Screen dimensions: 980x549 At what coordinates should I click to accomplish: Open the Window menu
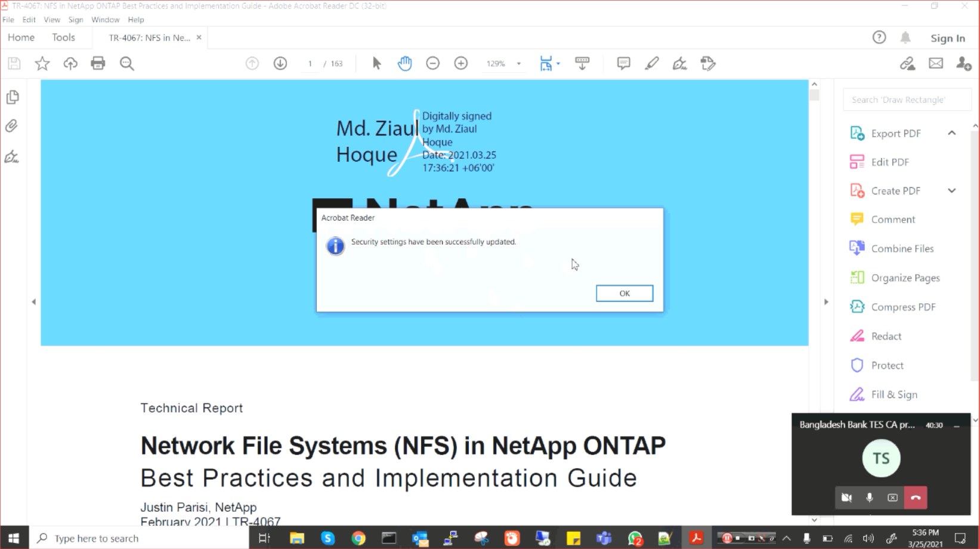(106, 20)
